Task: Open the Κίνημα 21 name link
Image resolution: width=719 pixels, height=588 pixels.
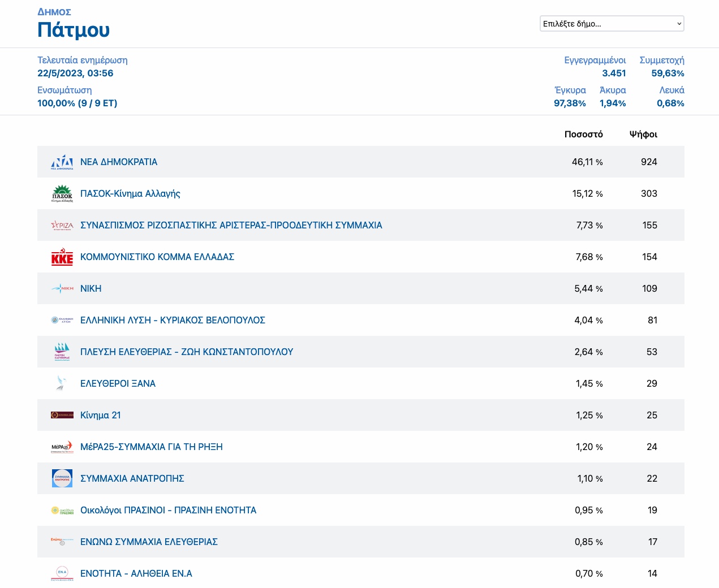Action: coord(101,415)
